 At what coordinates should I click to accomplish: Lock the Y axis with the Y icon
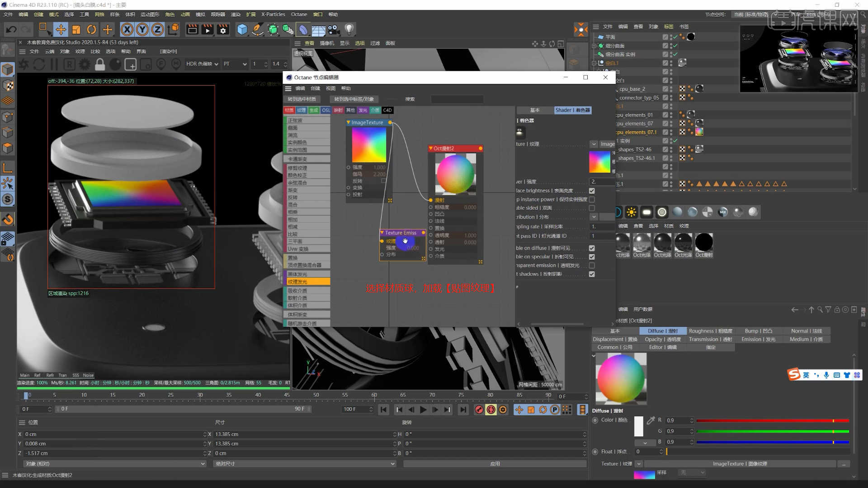click(142, 29)
